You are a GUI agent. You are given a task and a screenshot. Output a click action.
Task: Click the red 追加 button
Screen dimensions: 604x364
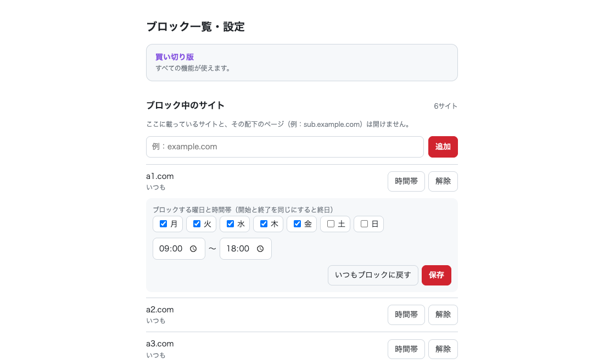point(443,147)
